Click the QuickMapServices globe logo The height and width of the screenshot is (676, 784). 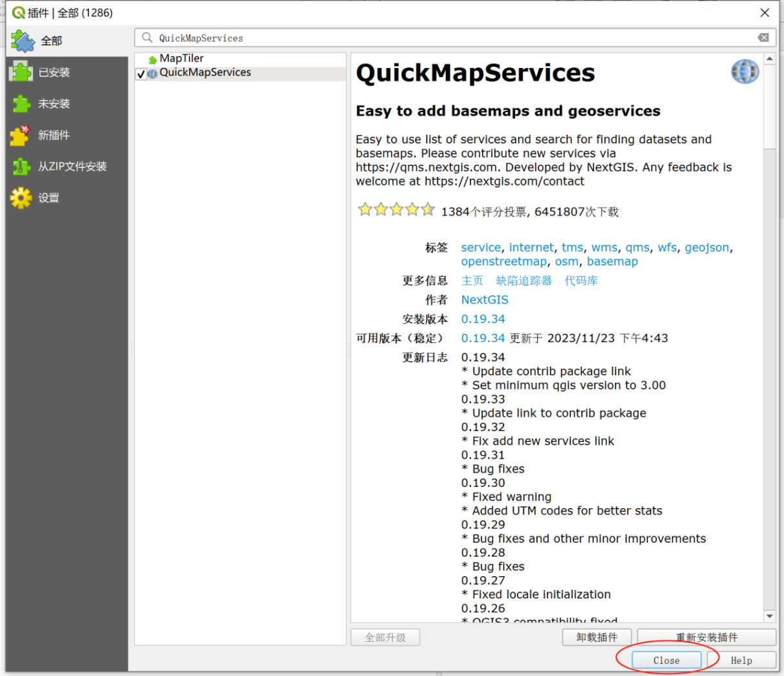[744, 71]
